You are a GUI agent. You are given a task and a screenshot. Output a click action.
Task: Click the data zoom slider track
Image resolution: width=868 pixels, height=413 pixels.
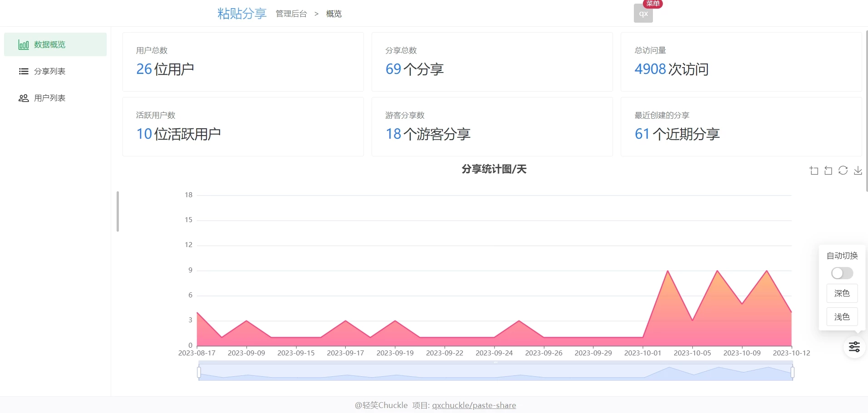tap(495, 372)
